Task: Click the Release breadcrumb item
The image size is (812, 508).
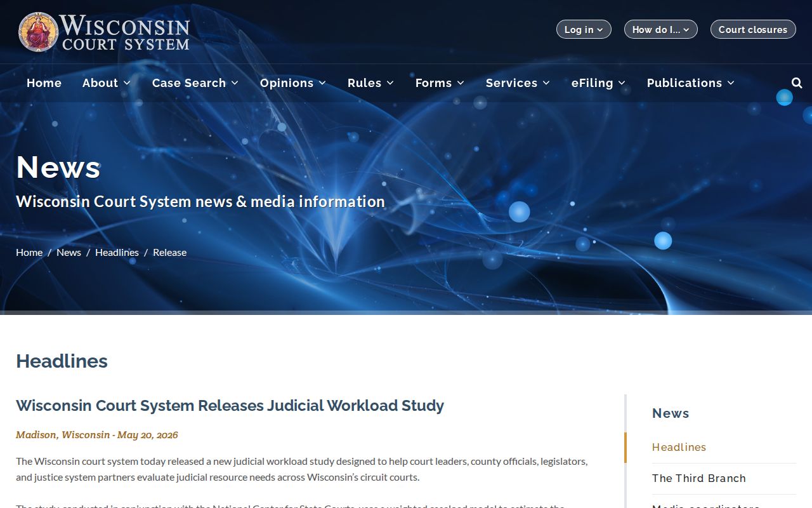Action: click(169, 252)
